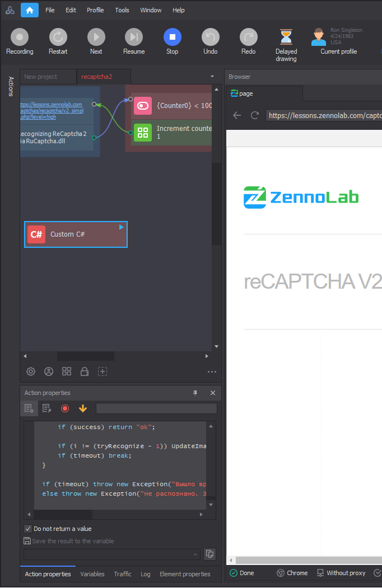
Task: Switch to the New project tab
Action: click(x=48, y=77)
